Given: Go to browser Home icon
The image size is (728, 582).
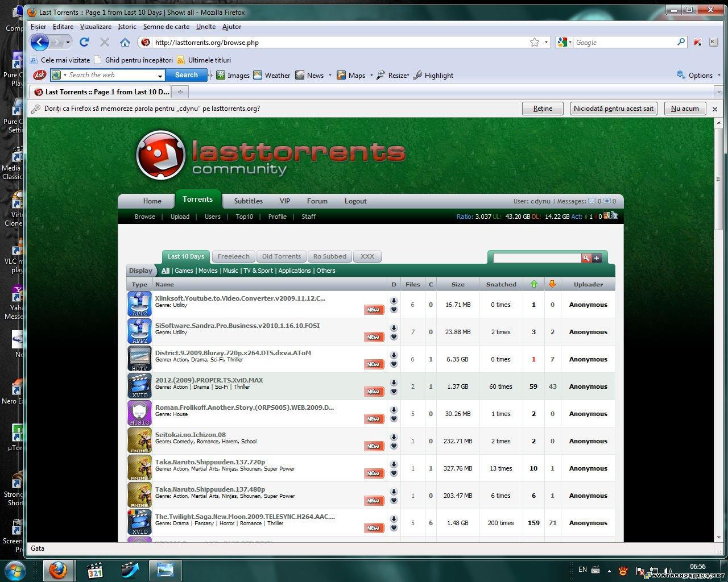Looking at the screenshot, I should tap(125, 42).
